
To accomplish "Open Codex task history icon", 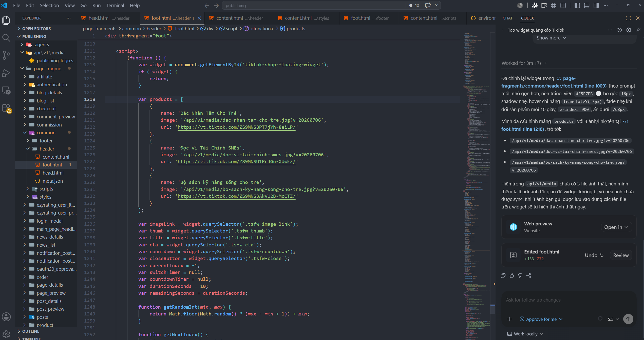I will point(619,30).
